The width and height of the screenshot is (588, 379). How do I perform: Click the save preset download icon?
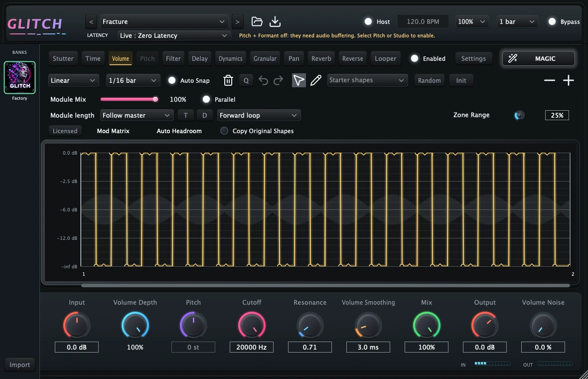click(275, 22)
